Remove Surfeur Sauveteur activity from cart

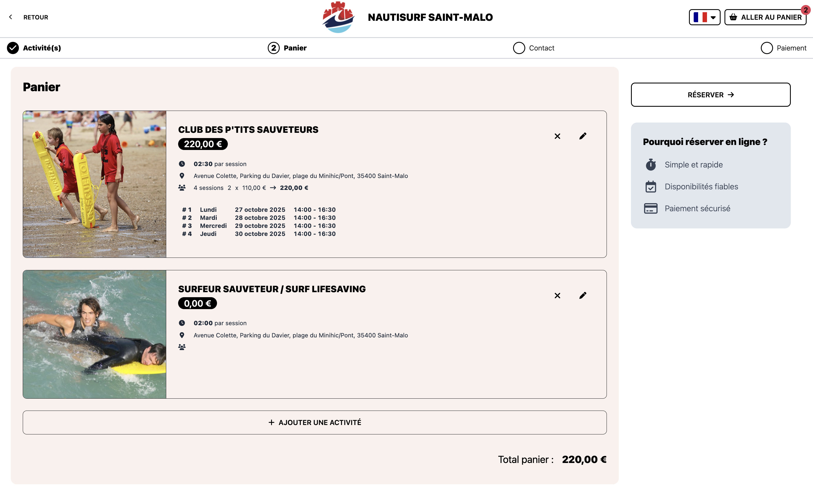(557, 296)
